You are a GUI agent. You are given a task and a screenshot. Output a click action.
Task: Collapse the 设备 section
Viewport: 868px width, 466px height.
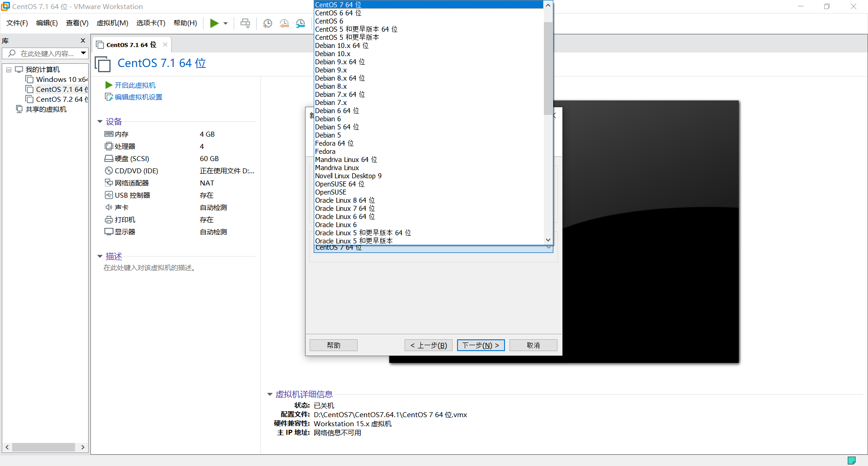pos(100,122)
